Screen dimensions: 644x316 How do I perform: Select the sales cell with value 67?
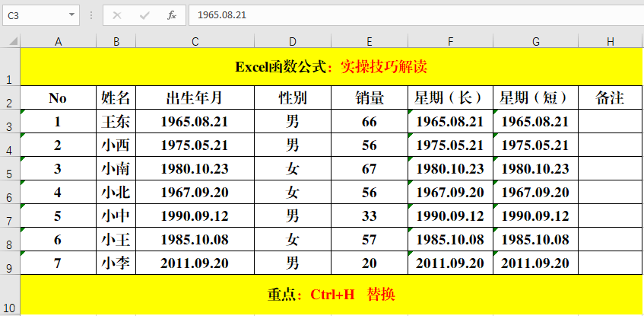[370, 169]
